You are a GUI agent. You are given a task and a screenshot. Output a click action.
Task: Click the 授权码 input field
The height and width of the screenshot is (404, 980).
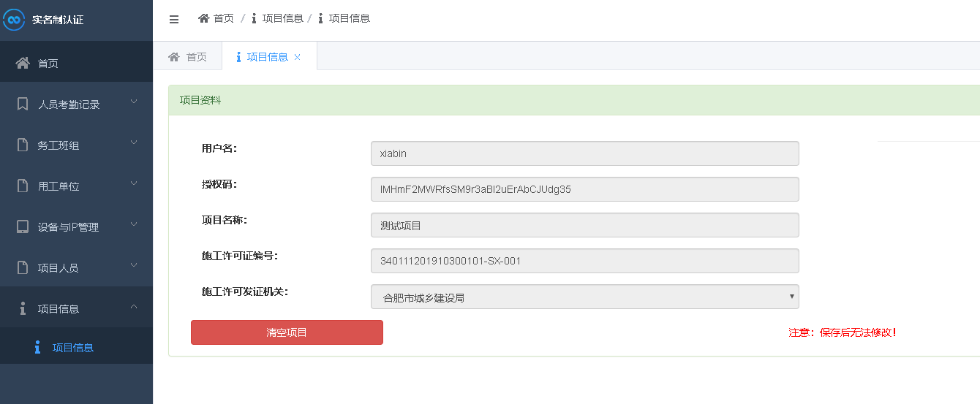click(x=584, y=189)
